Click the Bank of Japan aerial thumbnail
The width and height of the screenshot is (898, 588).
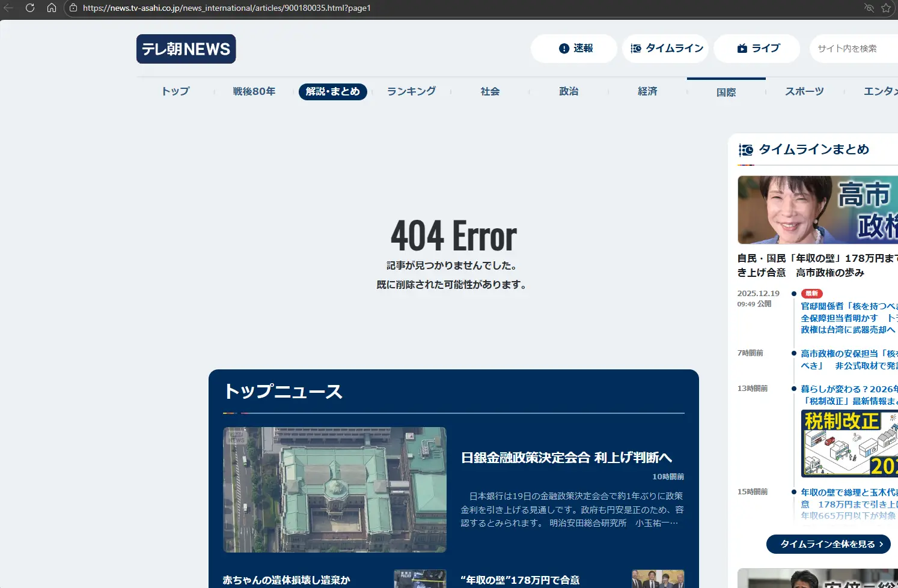click(334, 489)
